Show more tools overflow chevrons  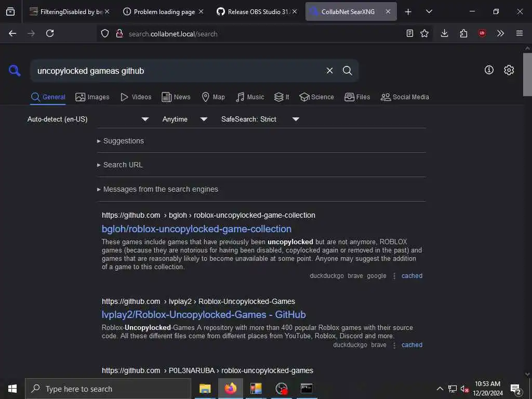point(500,33)
